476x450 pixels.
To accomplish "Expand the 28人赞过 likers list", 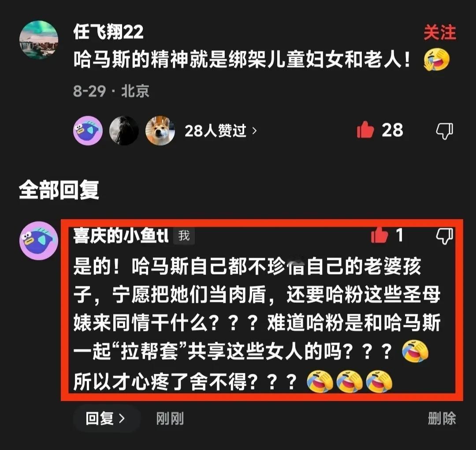I will pos(221,131).
